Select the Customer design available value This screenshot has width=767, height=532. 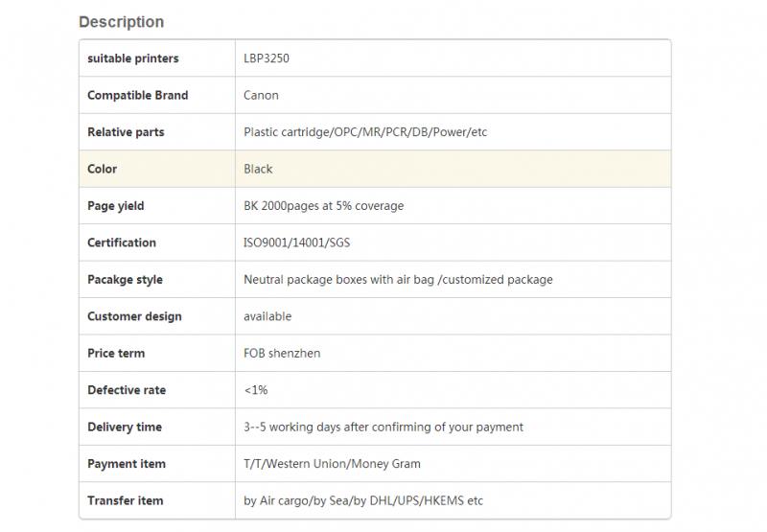click(267, 316)
